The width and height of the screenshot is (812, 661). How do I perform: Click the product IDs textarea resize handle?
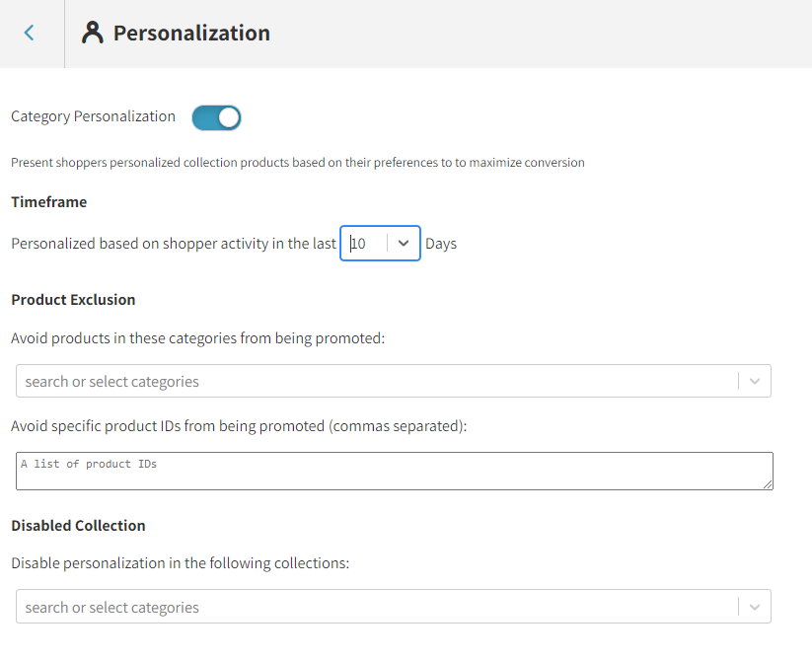click(768, 483)
